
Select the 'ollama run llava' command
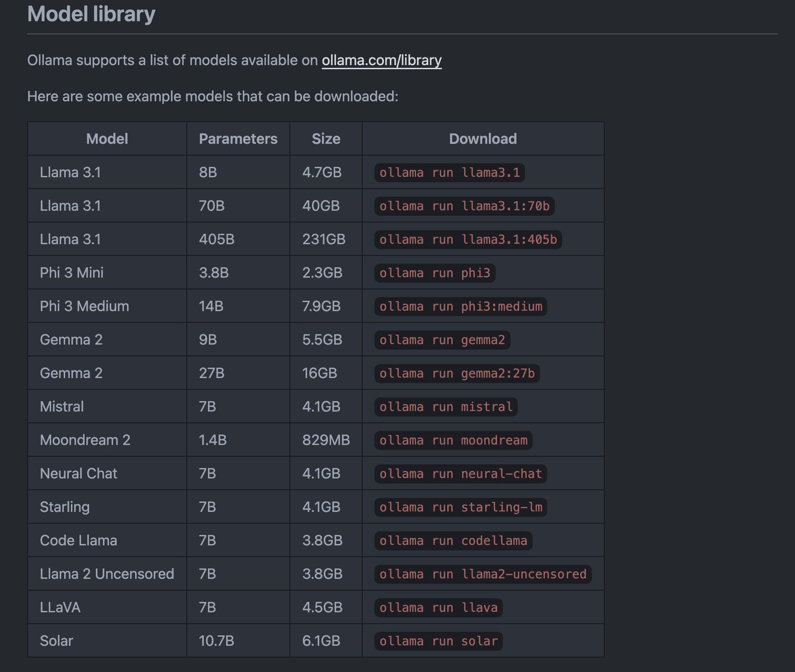(439, 608)
